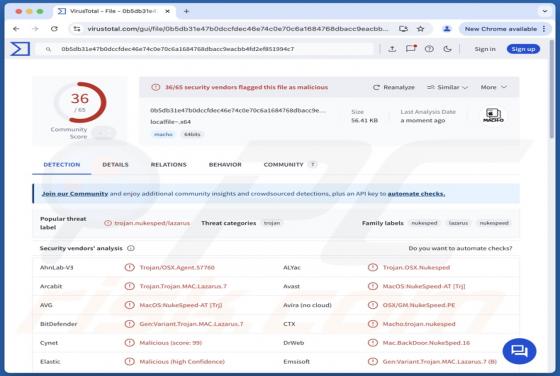Click the alert icon beside trojan.nukesped/lazarus
Screen dimensions: 560x376
pyautogui.click(x=108, y=223)
